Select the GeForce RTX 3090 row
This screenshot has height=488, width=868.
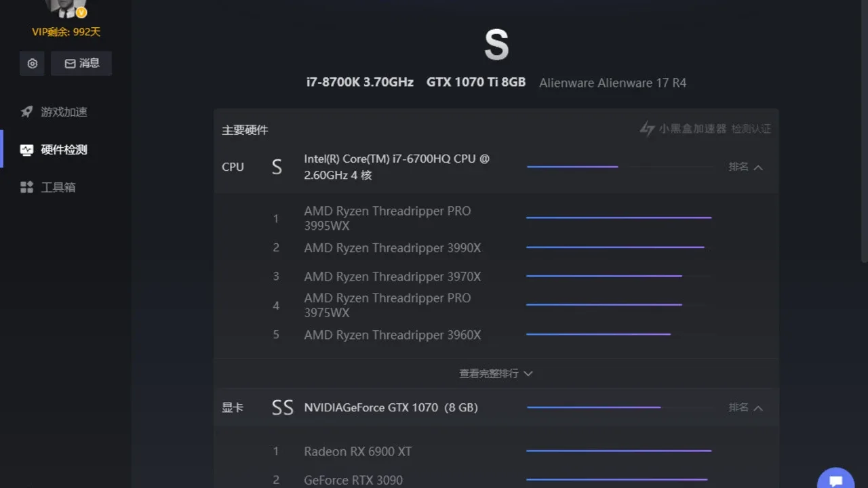coord(496,480)
